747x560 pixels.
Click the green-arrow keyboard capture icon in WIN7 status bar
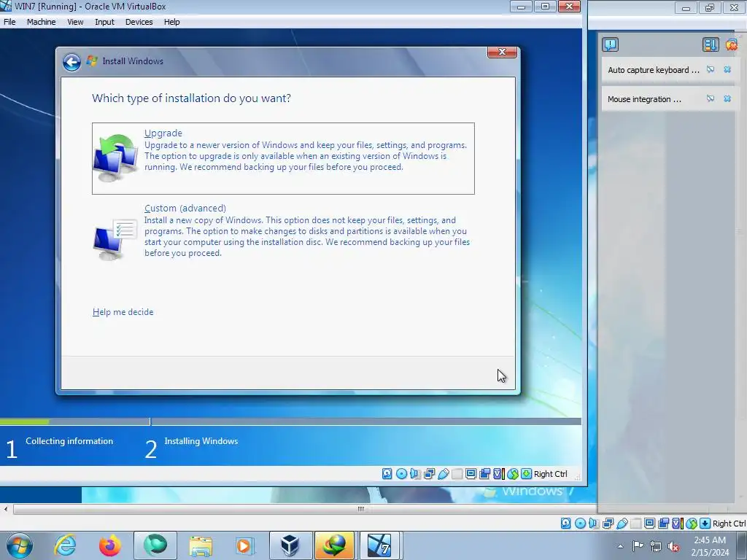(x=526, y=474)
